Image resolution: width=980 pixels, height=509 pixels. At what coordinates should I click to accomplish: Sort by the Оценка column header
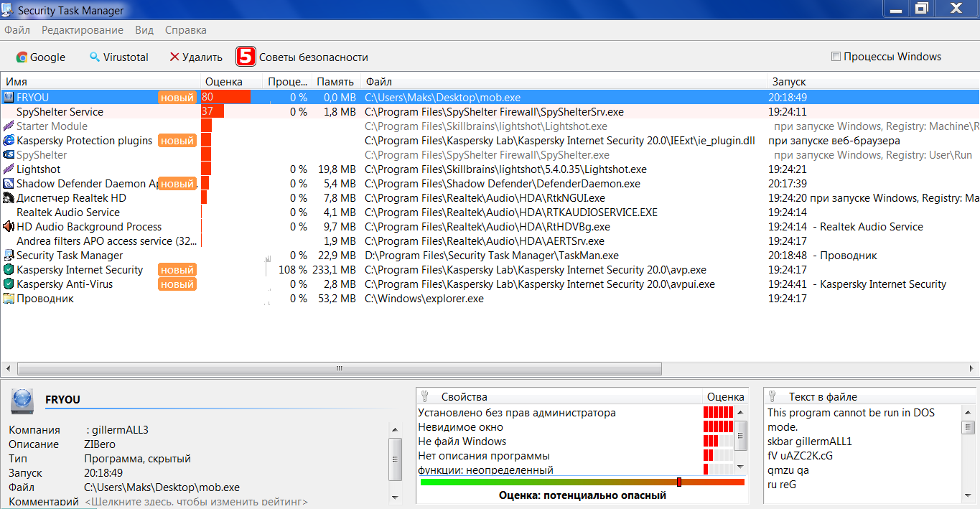tap(232, 82)
